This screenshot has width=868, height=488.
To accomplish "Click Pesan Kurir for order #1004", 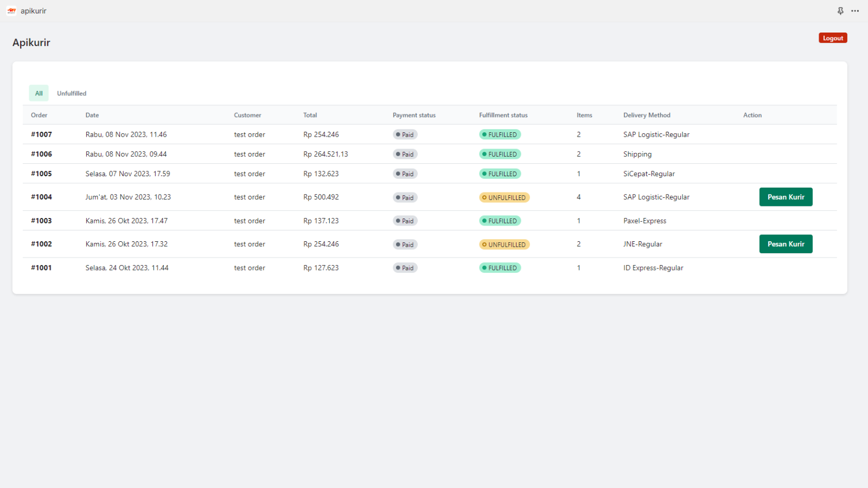I will click(786, 197).
